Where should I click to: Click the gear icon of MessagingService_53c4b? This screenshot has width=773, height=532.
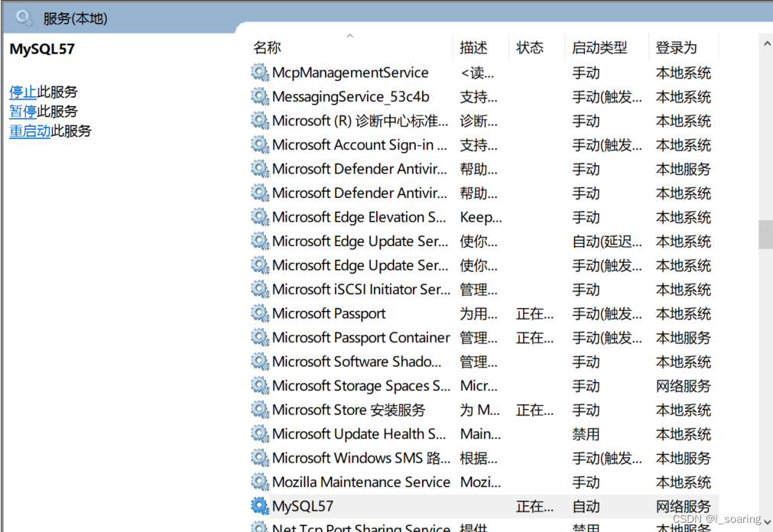pos(260,96)
